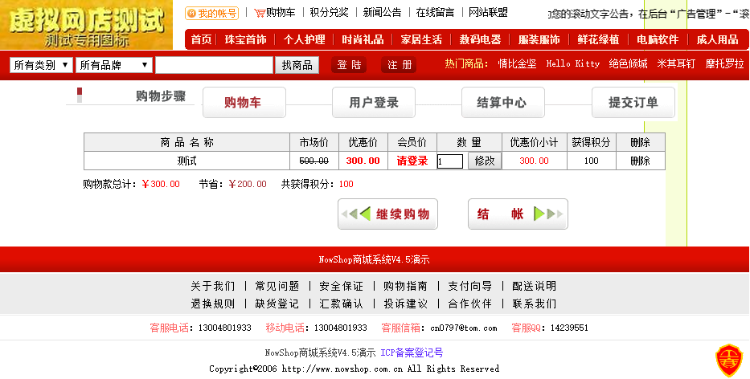This screenshot has width=750, height=379.
Task: Open 配送说明 footer link
Action: [534, 286]
